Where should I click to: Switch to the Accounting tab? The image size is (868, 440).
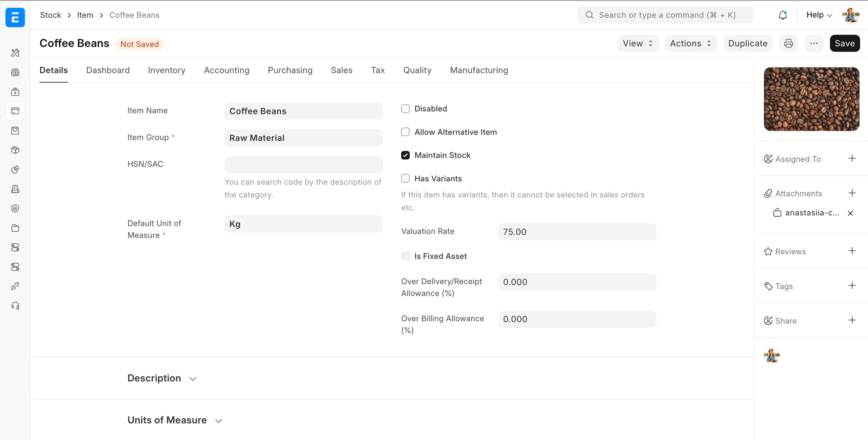pyautogui.click(x=226, y=70)
